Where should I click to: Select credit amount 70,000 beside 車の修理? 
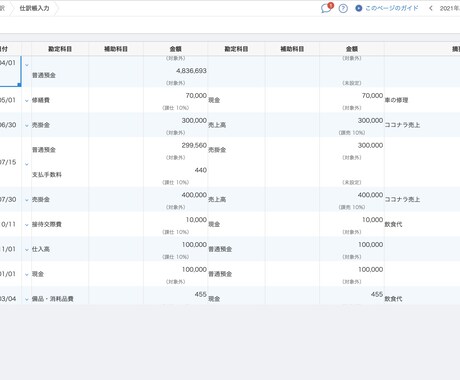pos(372,96)
